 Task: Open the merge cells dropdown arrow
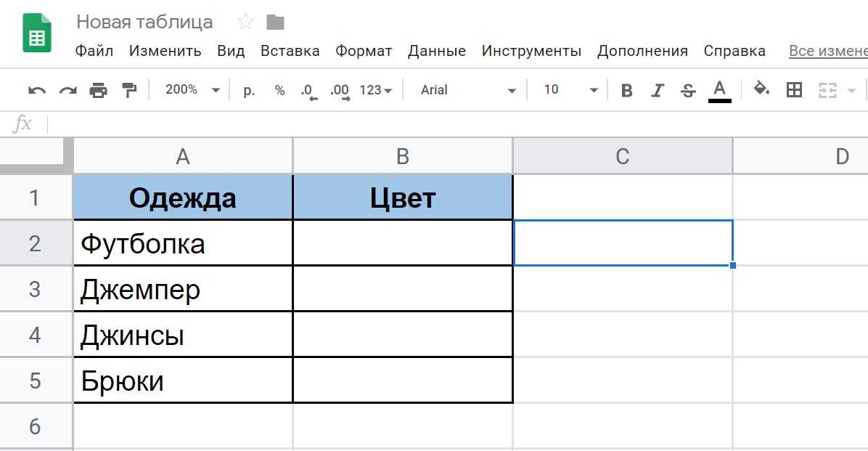[x=851, y=90]
